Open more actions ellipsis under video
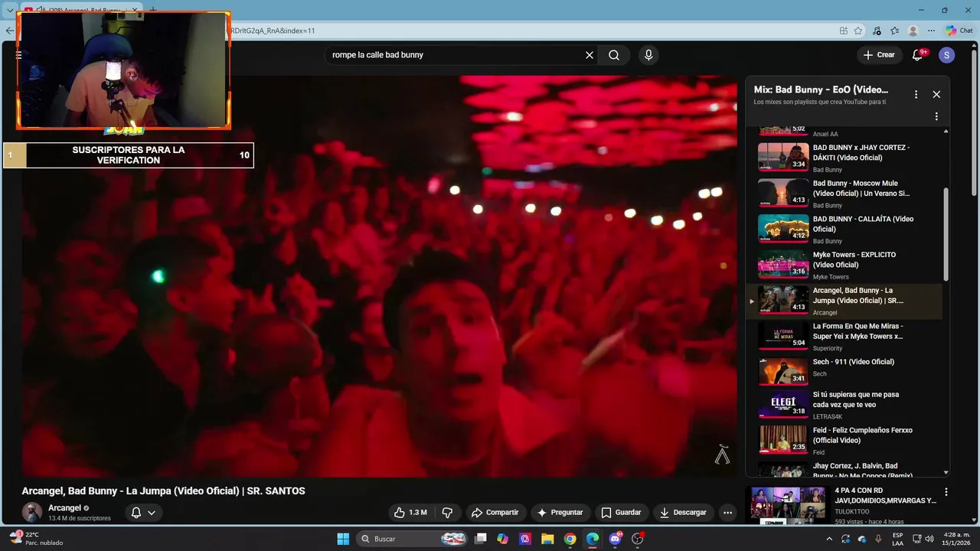 click(728, 513)
